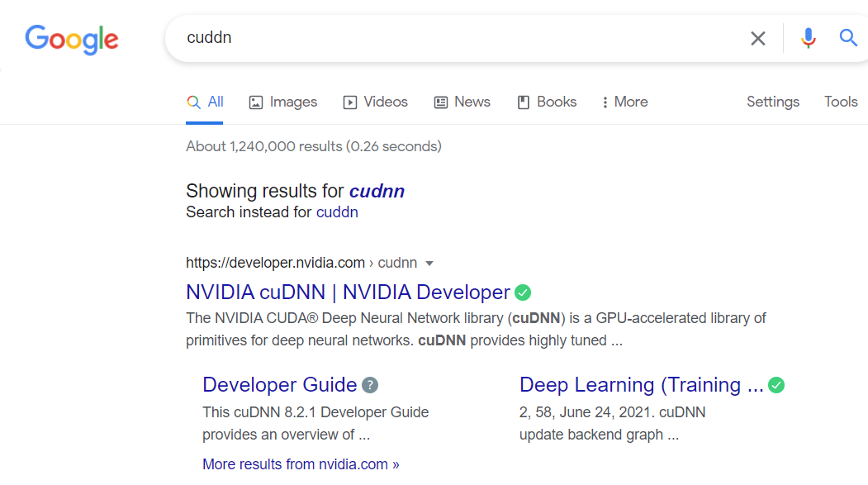Image resolution: width=868 pixels, height=485 pixels.
Task: Click green checkmark next to NVIDIA cuDNN title
Action: click(523, 292)
